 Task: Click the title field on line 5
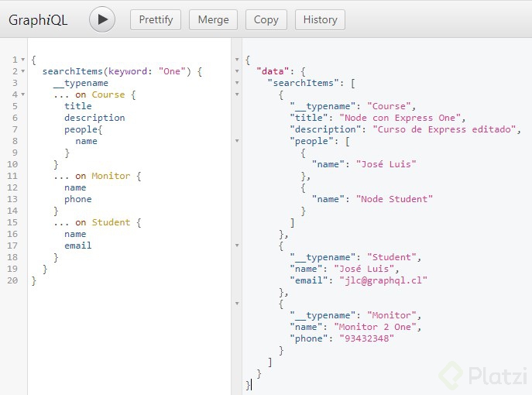[78, 106]
